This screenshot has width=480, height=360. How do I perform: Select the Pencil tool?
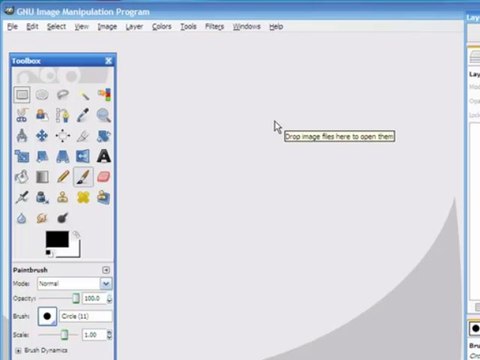(63, 177)
